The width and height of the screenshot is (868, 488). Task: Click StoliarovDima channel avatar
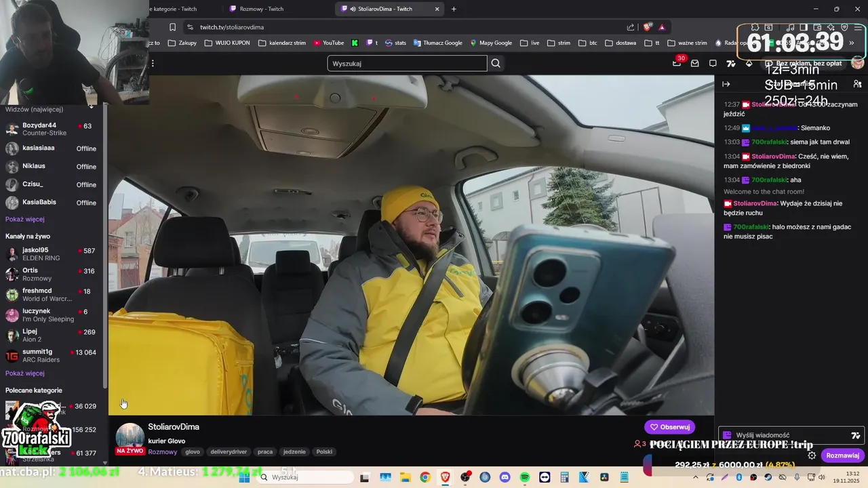[x=130, y=436]
